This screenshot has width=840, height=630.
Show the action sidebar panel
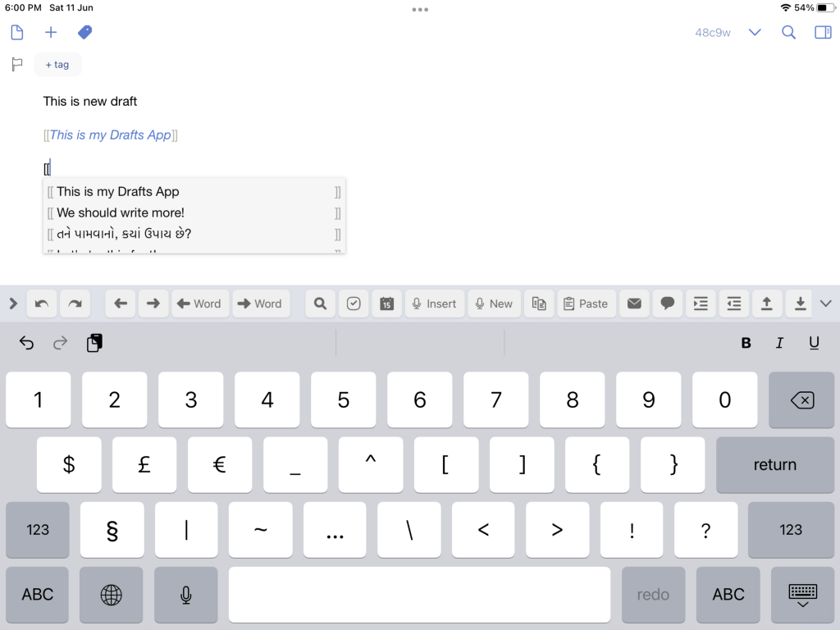tap(823, 33)
